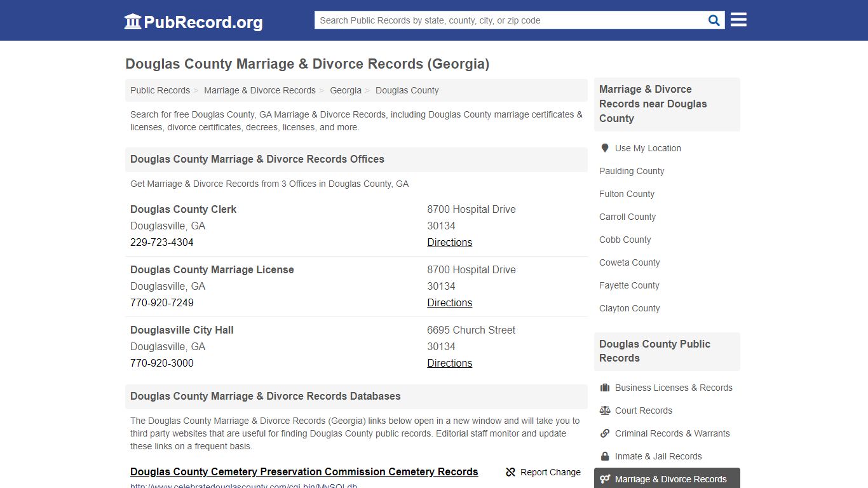Click Douglas County Clerk office name
The image size is (868, 488).
pyautogui.click(x=184, y=209)
